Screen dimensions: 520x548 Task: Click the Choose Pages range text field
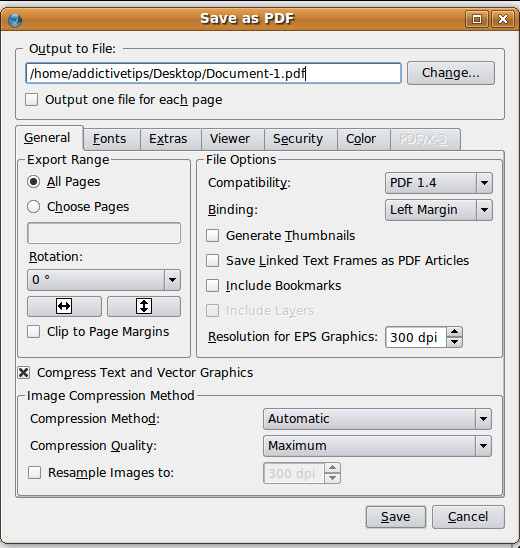point(104,233)
